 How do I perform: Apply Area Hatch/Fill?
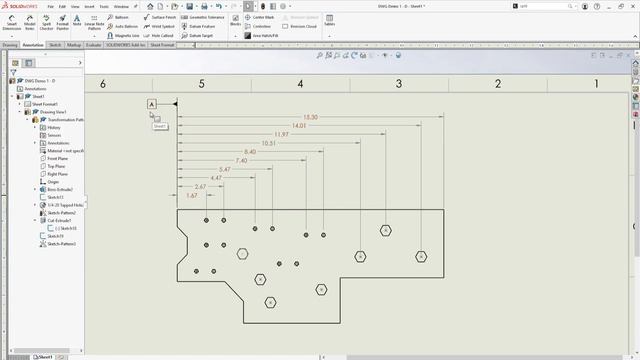[261, 36]
